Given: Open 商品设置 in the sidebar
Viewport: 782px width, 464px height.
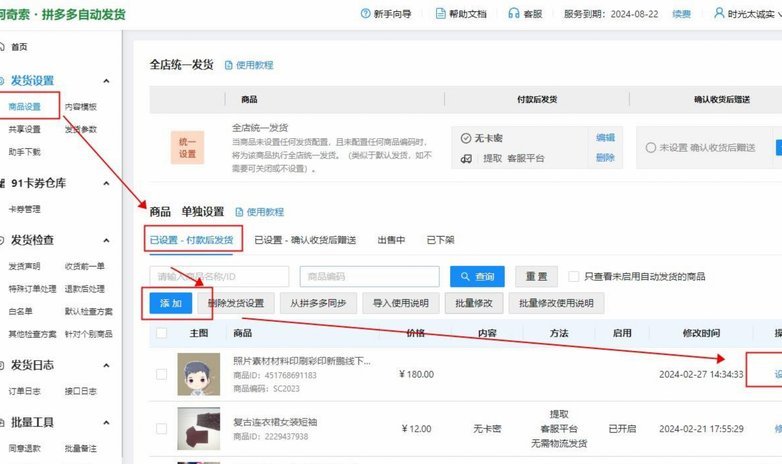Looking at the screenshot, I should 24,107.
